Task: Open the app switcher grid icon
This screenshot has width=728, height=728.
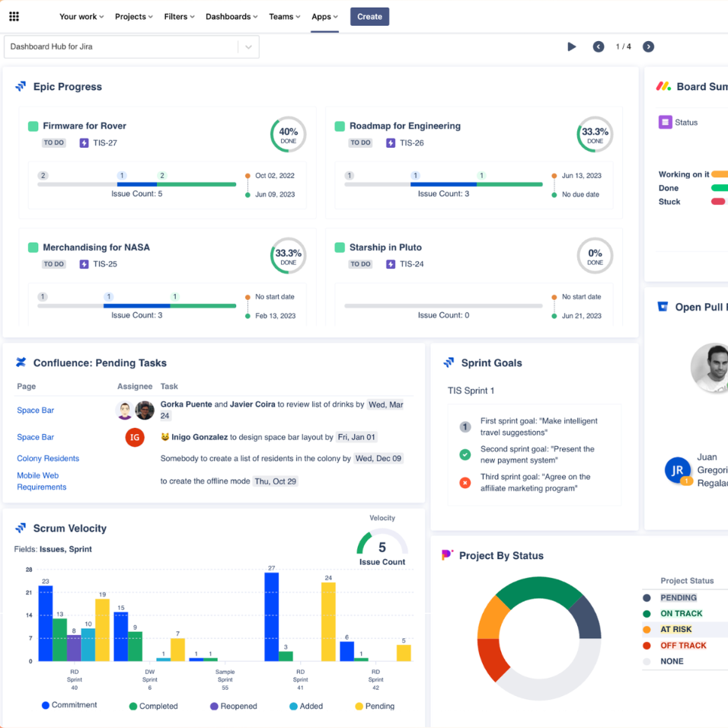Action: pos(14,17)
